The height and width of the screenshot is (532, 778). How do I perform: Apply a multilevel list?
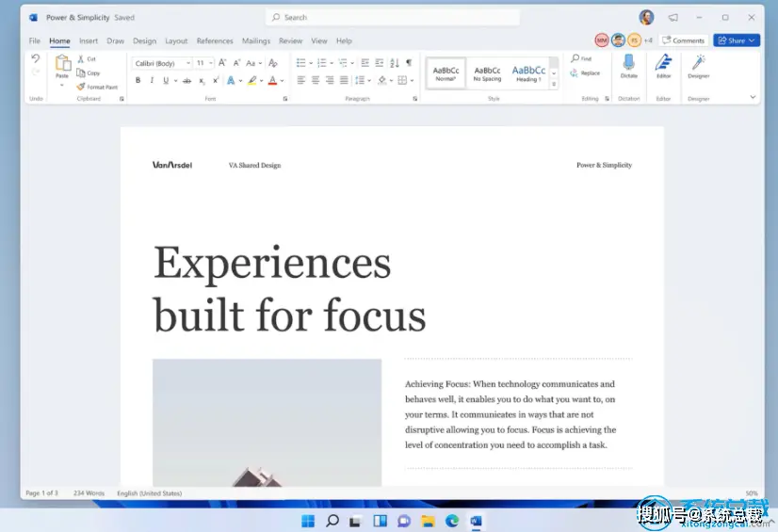point(342,62)
